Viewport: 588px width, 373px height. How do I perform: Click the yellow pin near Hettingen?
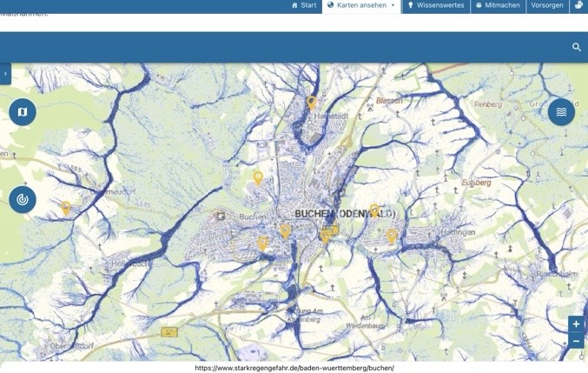391,235
